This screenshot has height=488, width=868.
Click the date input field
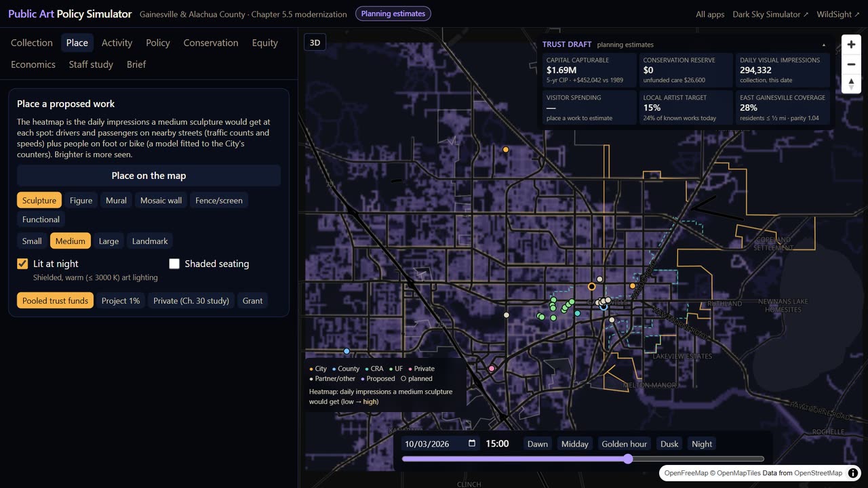pyautogui.click(x=441, y=444)
